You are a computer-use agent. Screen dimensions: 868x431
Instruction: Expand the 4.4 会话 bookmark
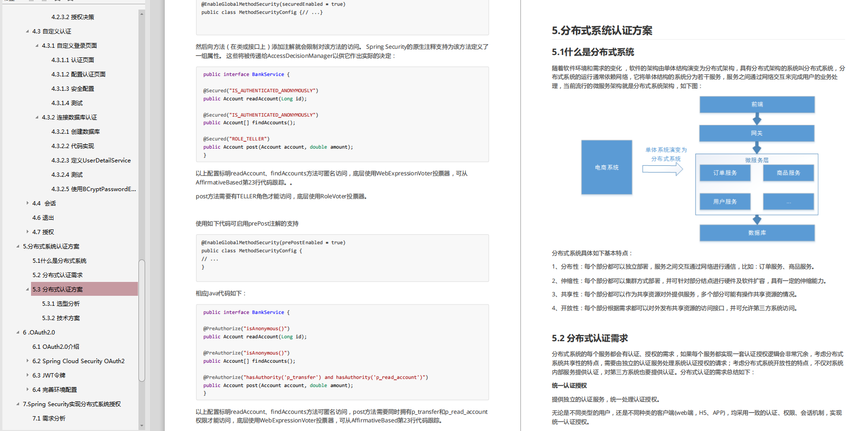tap(27, 204)
